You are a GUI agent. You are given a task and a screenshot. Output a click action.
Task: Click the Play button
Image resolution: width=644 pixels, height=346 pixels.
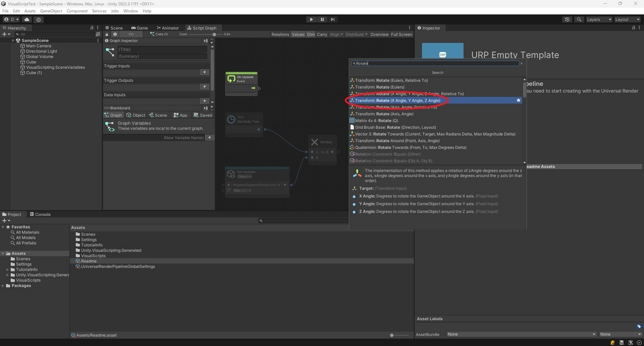[x=311, y=19]
